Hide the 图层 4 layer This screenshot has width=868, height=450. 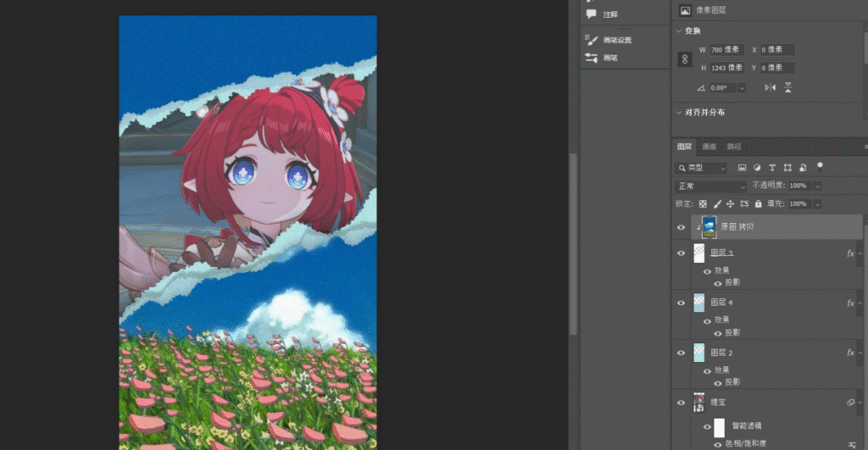681,303
